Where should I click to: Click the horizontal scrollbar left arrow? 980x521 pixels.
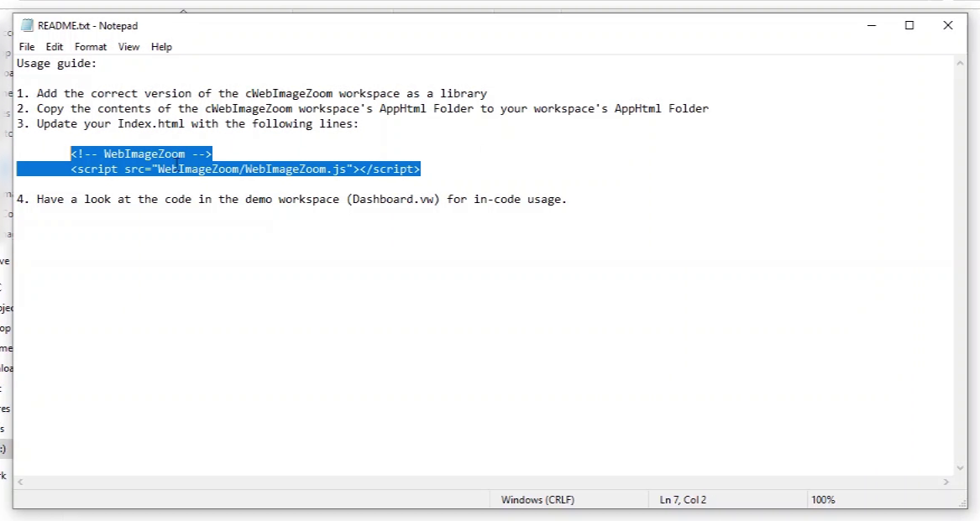(20, 482)
